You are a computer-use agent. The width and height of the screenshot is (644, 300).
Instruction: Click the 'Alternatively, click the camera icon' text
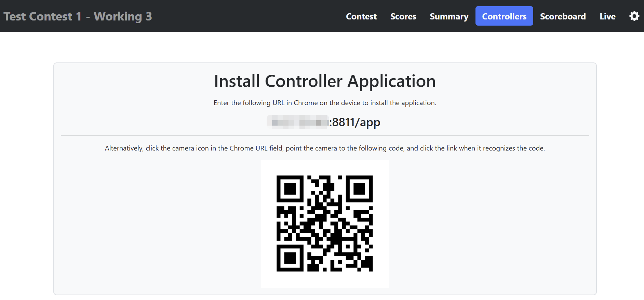pos(325,148)
